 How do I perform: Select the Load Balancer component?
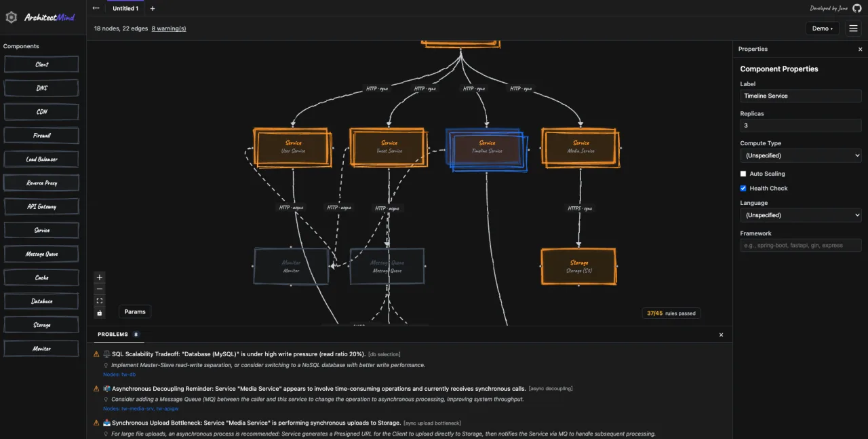point(41,159)
